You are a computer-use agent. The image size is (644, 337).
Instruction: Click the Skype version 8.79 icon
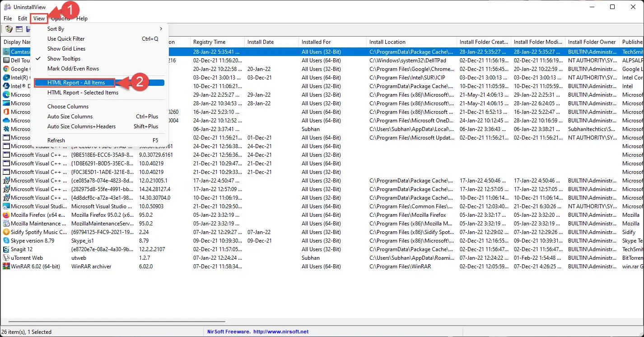pyautogui.click(x=6, y=241)
